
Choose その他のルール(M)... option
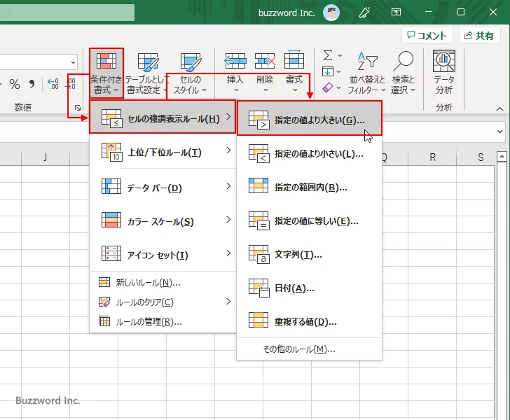coord(310,349)
